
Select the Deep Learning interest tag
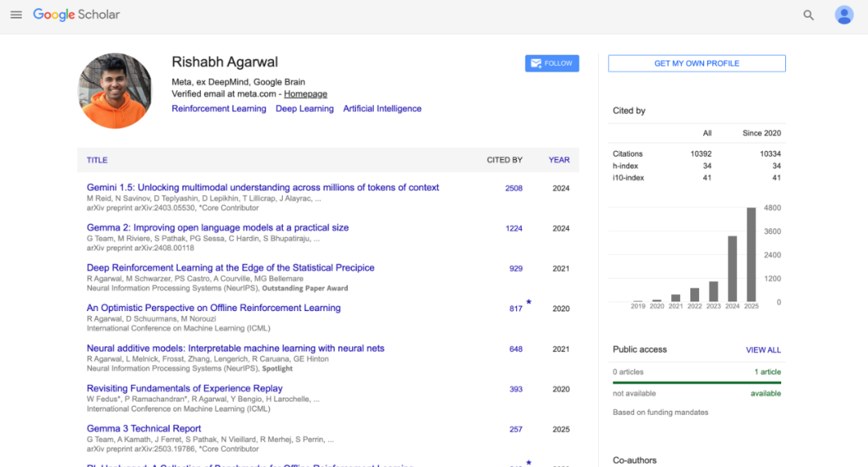point(305,109)
